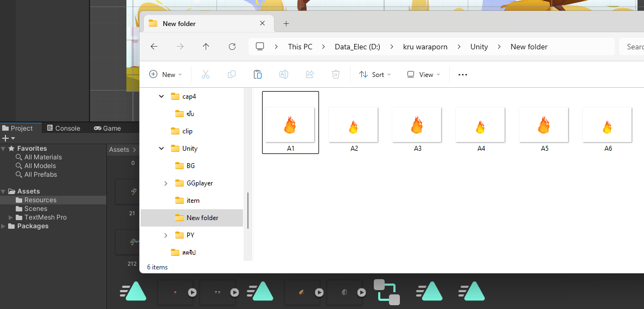This screenshot has width=644, height=309.
Task: Click the Paste clipboard icon
Action: pyautogui.click(x=258, y=75)
